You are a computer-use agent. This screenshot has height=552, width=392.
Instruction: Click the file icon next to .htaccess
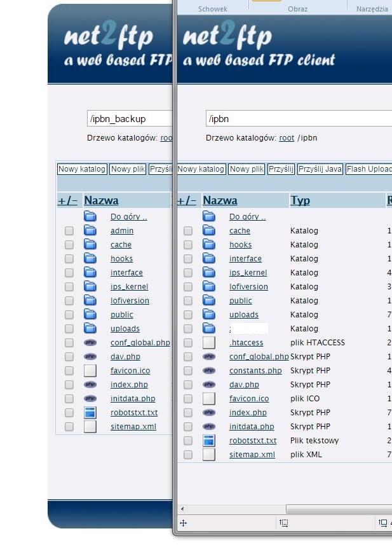(209, 343)
